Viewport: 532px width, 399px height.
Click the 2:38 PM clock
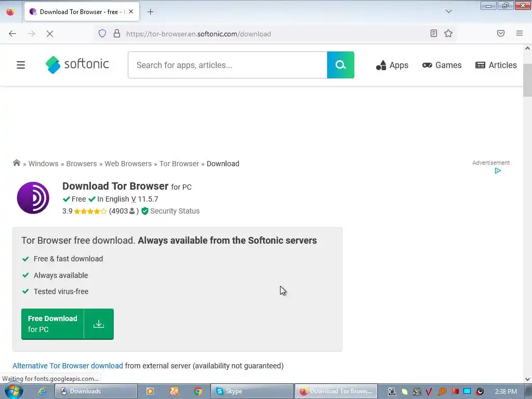pyautogui.click(x=506, y=392)
